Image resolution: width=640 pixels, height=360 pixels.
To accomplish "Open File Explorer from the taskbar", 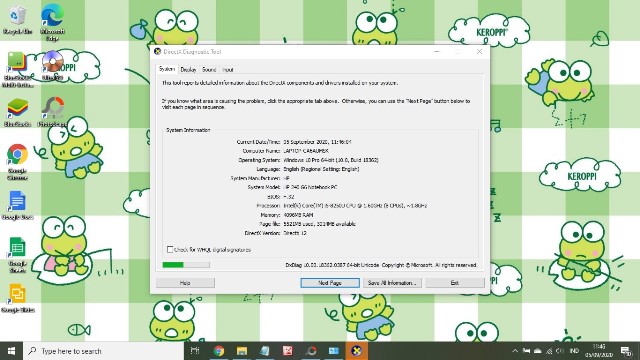I will point(242,351).
